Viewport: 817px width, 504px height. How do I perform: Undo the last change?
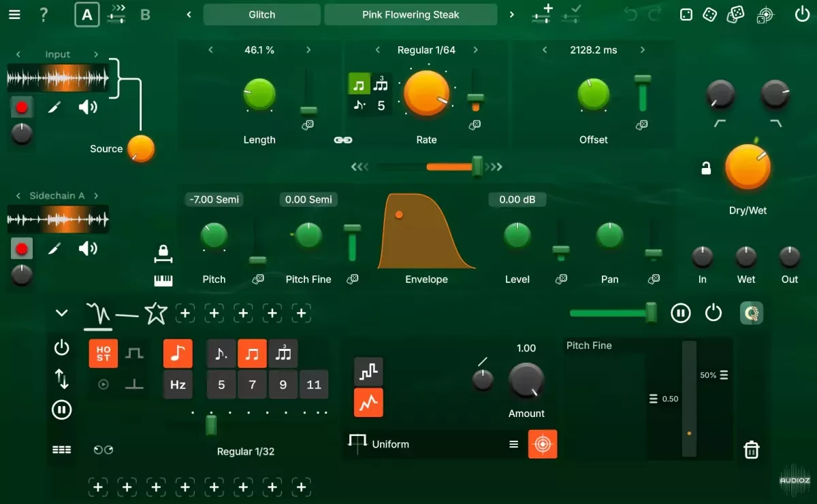point(630,14)
